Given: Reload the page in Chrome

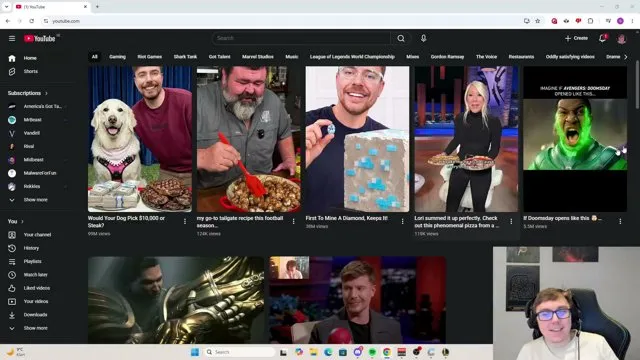Looking at the screenshot, I should coord(31,21).
